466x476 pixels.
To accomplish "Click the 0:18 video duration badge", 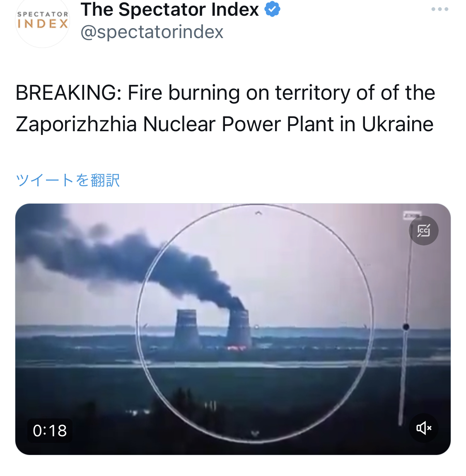I will click(50, 430).
